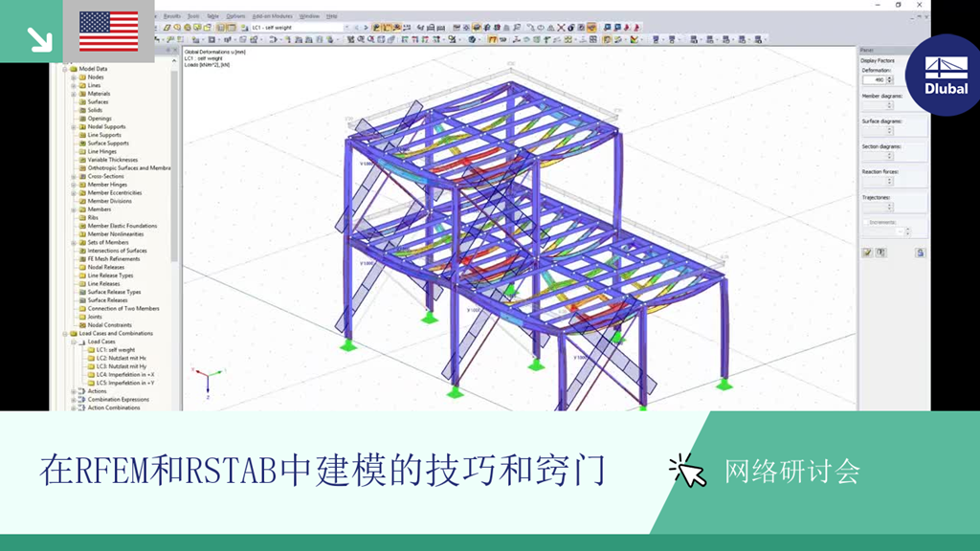Click the Variable Thicknesses folder icon
The height and width of the screenshot is (551, 980).
82,160
